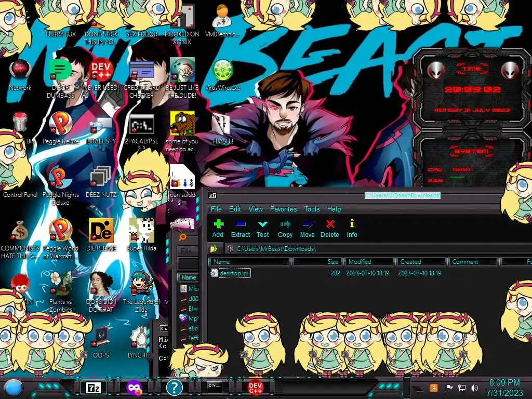Select the Peggle World of Warcraft icon
The height and width of the screenshot is (399, 532).
[60, 239]
